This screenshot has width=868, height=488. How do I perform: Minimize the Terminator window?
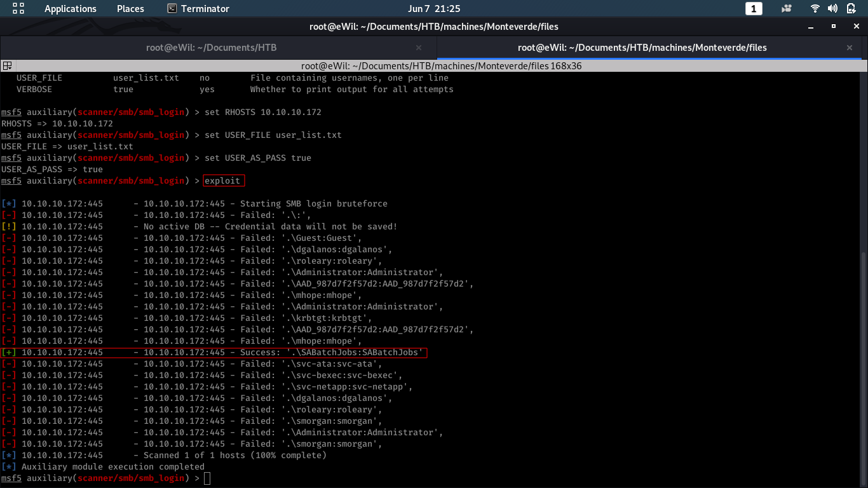tap(810, 27)
